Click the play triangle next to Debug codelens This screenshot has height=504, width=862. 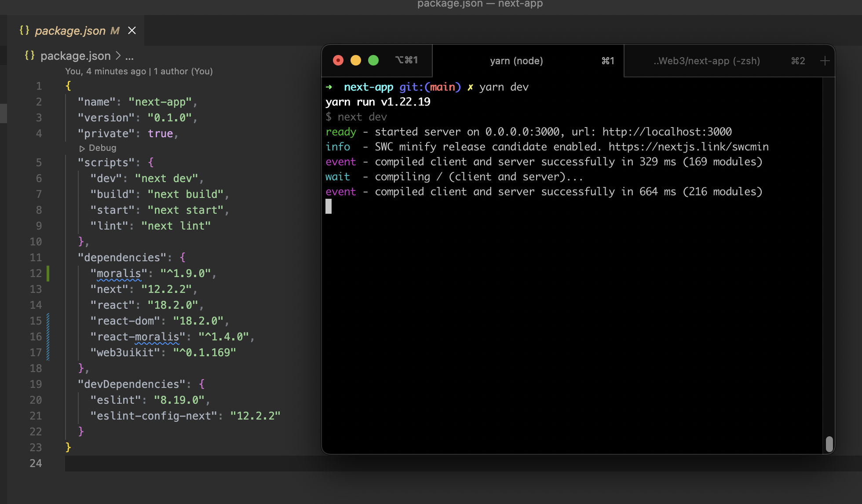[x=82, y=148]
